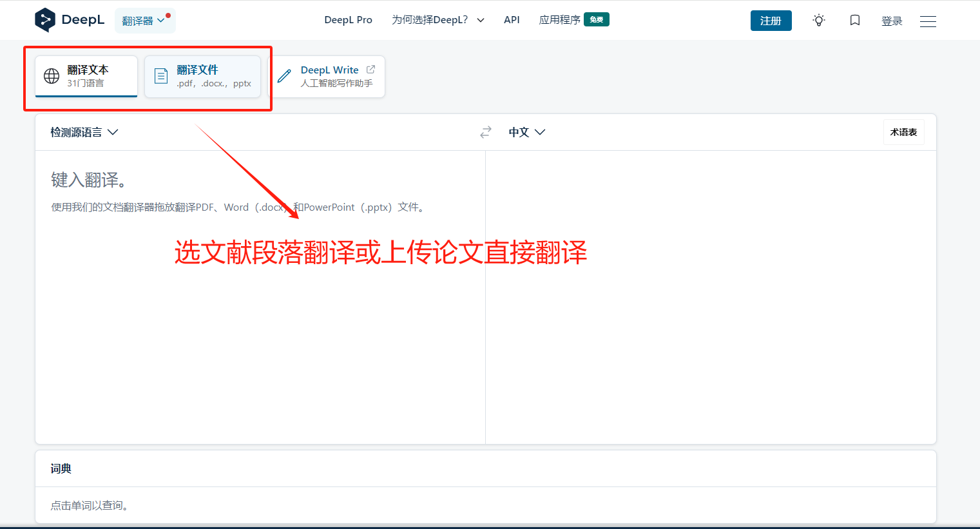This screenshot has width=980, height=529.
Task: Expand the 检测源语言 source language dropdown
Action: pyautogui.click(x=84, y=132)
